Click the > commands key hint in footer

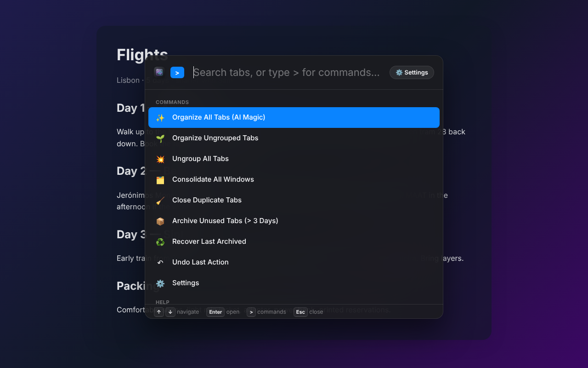(x=251, y=312)
